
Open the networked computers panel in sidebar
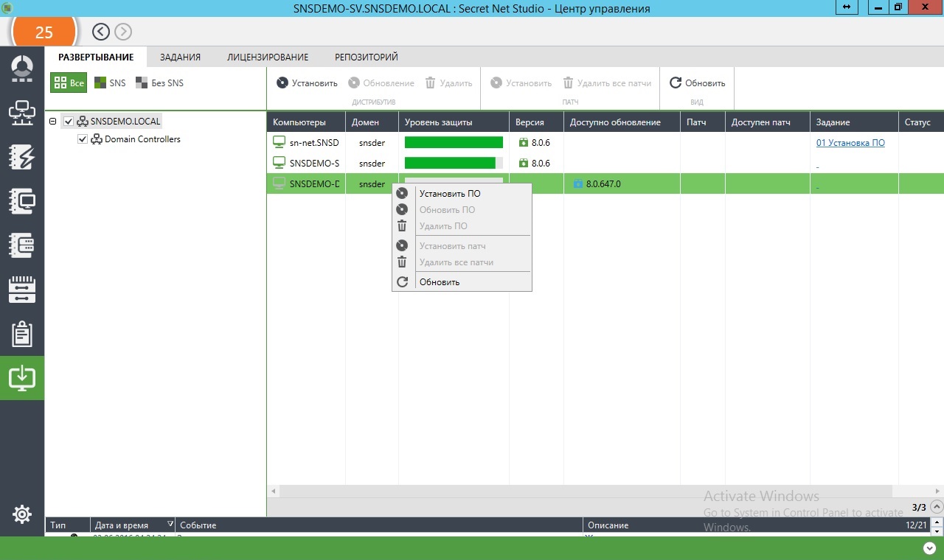click(22, 113)
